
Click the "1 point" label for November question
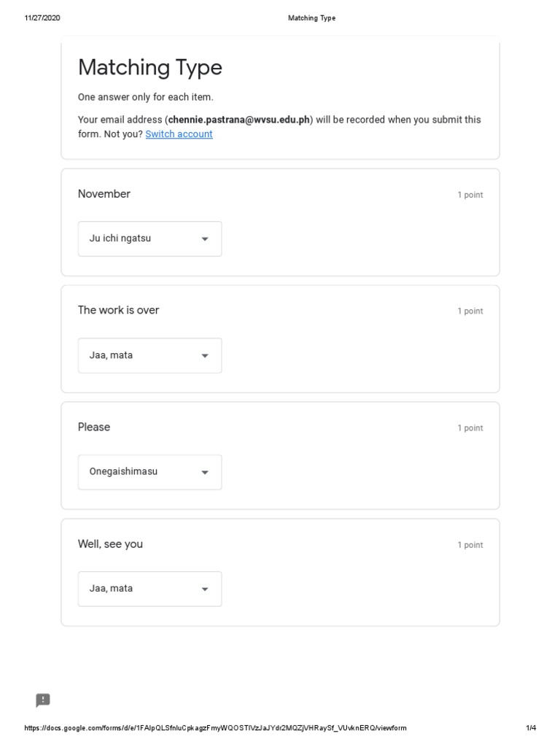[470, 195]
